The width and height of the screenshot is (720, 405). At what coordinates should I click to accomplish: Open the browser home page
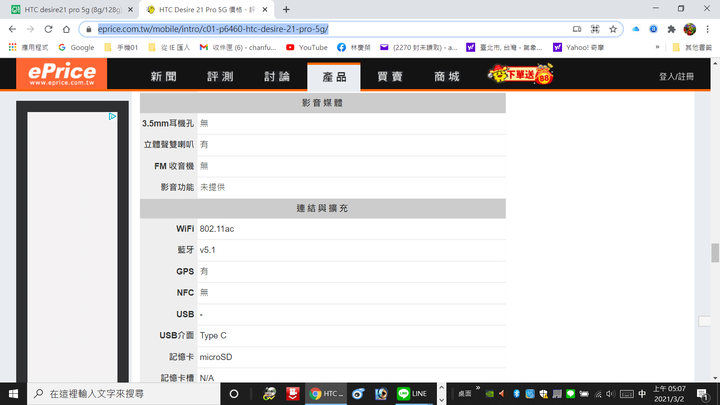tap(66, 29)
